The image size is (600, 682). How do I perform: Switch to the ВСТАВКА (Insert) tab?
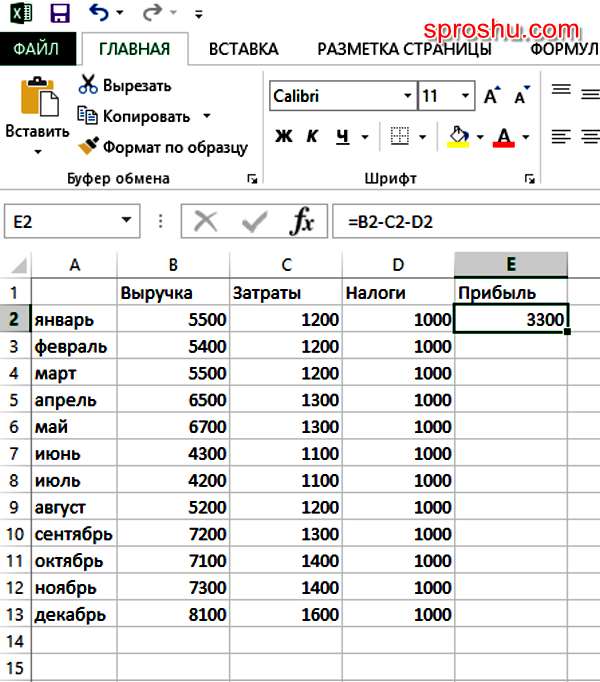coord(243,48)
